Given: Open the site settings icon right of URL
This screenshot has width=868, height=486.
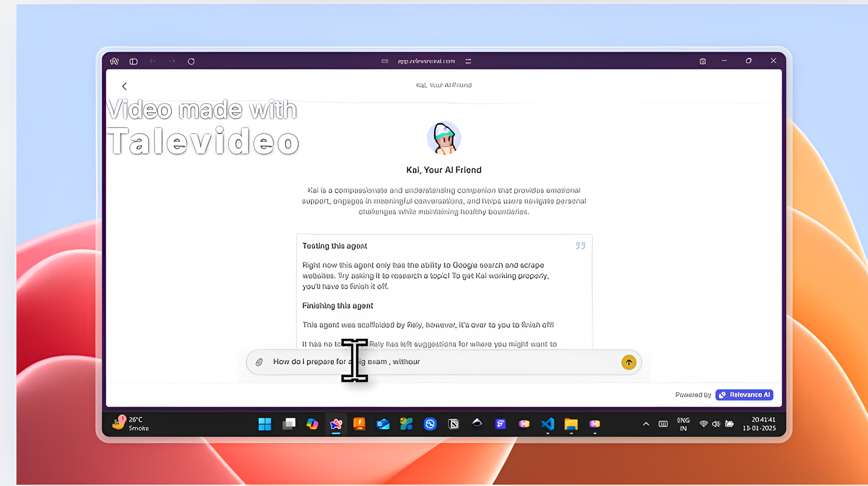Looking at the screenshot, I should point(468,61).
